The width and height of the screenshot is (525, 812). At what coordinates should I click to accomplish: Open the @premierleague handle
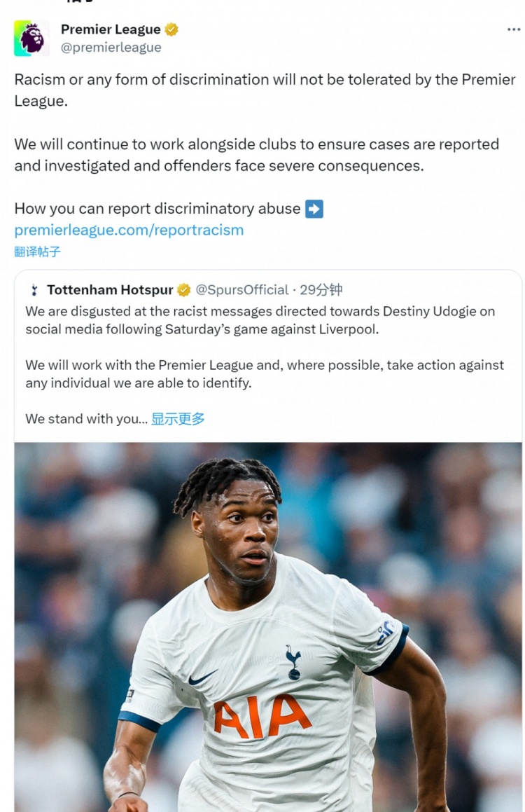[111, 47]
